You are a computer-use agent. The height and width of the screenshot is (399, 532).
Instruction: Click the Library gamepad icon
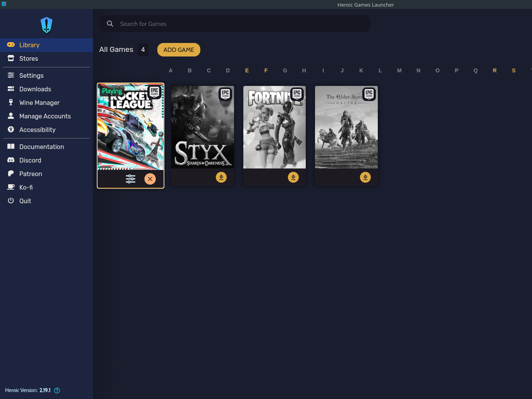[11, 45]
